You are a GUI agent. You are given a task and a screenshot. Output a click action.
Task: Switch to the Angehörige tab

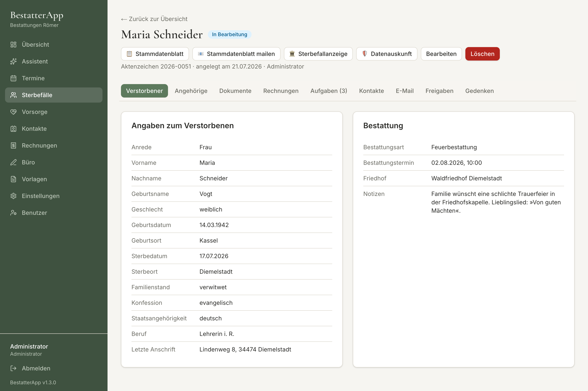click(x=191, y=91)
